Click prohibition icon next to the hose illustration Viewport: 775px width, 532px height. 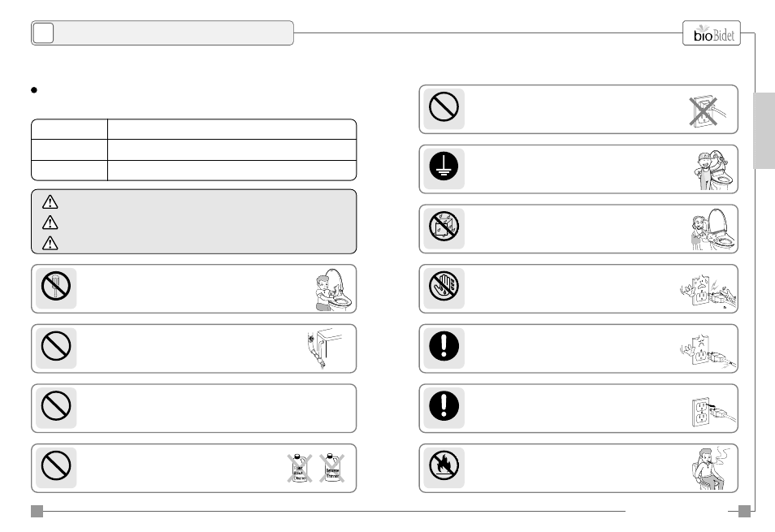(56, 346)
